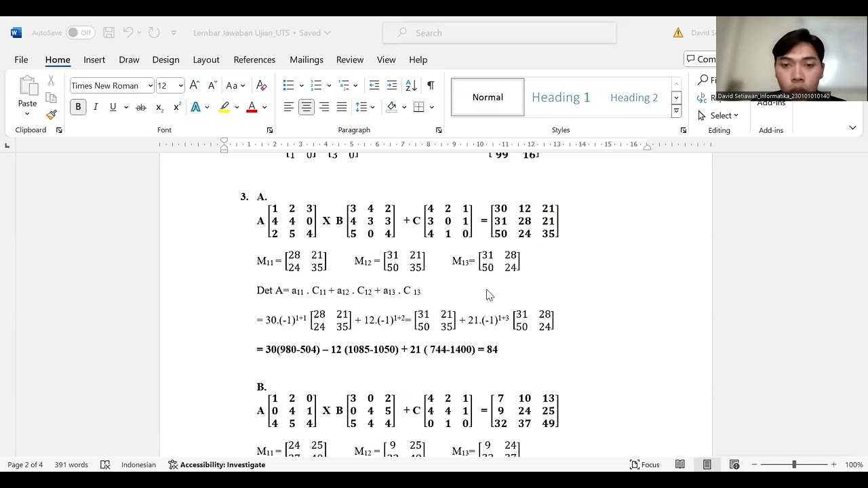The image size is (868, 488).
Task: Click the Copy icon in Clipboard group
Action: coord(51,98)
